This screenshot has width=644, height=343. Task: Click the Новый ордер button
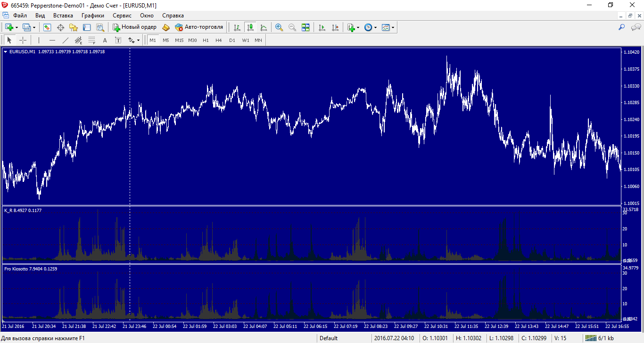pyautogui.click(x=134, y=27)
